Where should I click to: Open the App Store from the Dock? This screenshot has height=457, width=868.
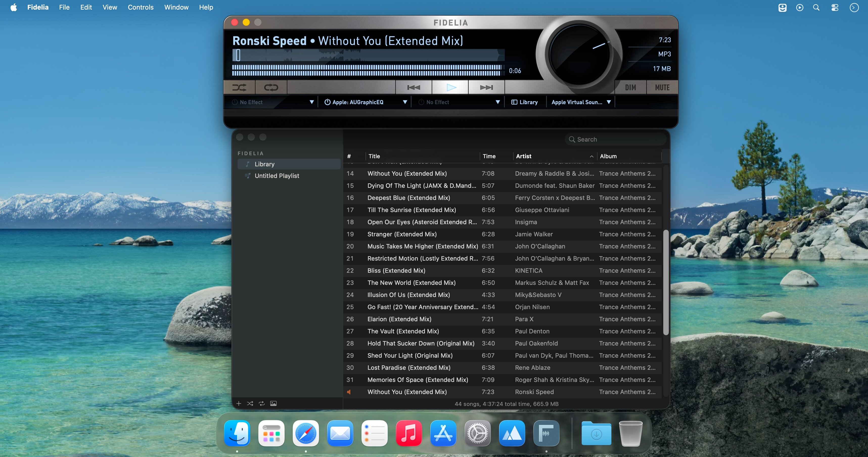click(x=443, y=433)
